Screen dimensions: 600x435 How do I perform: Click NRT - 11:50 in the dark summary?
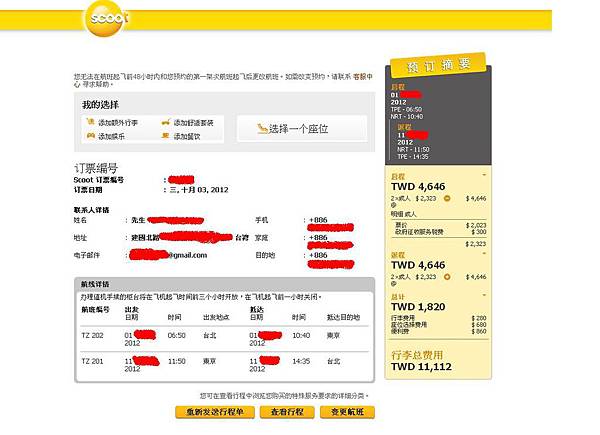coord(413,150)
